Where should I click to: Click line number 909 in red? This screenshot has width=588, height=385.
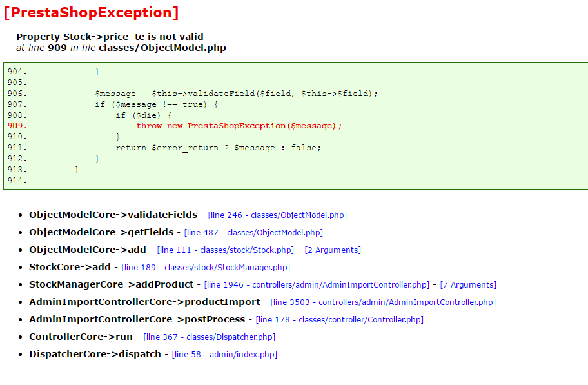tap(17, 126)
